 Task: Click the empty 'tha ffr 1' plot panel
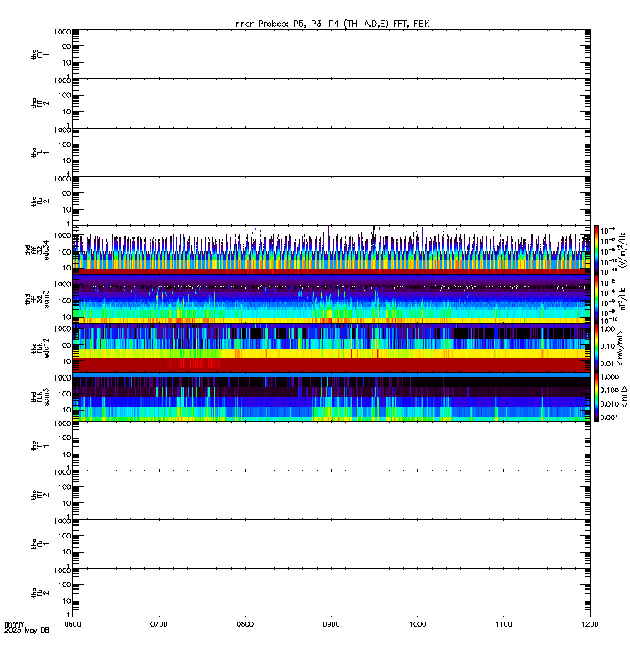point(331,54)
